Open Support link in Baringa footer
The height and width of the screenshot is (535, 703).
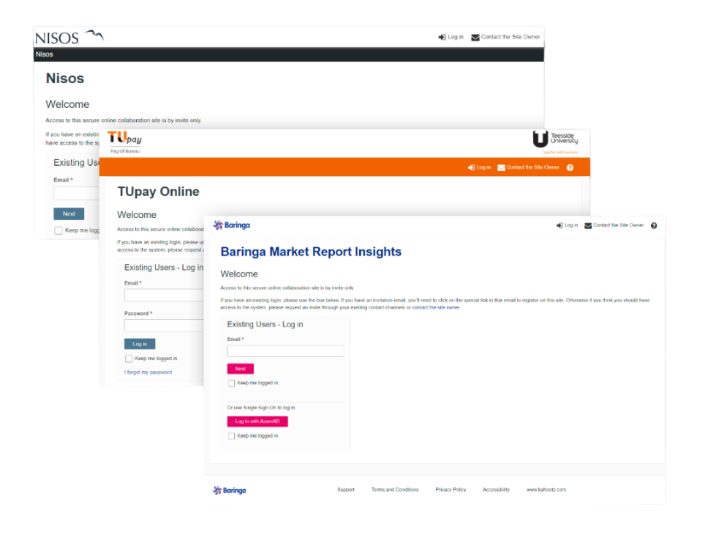(346, 490)
